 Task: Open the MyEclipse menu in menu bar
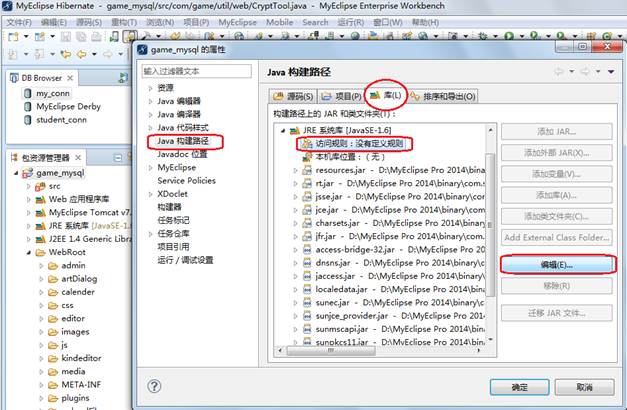point(237,22)
